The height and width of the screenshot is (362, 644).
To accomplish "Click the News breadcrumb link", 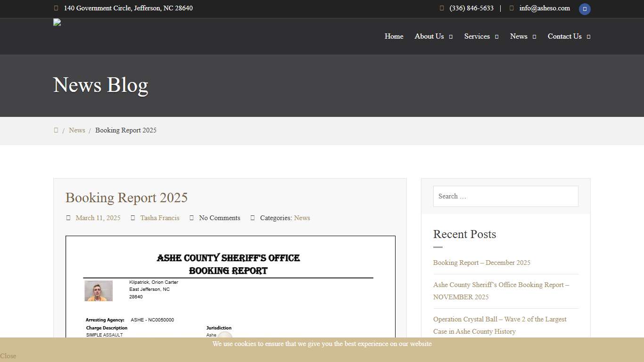I will pyautogui.click(x=77, y=130).
